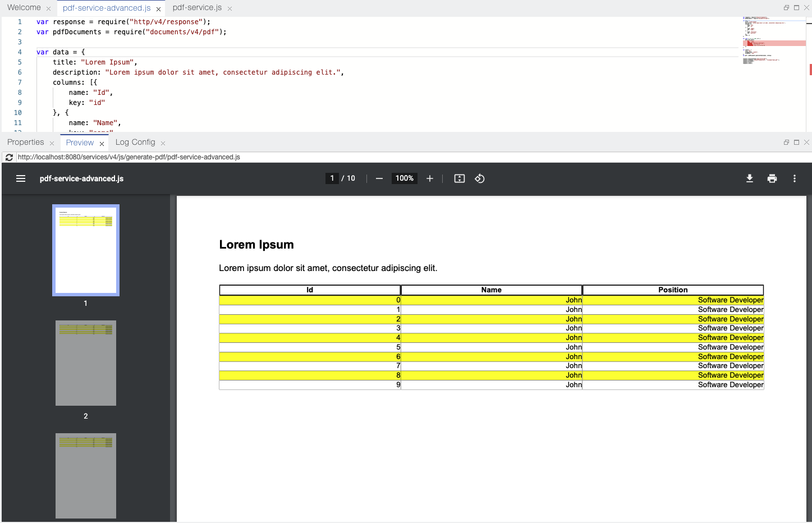Click the PDF description paragraph text

coord(328,268)
